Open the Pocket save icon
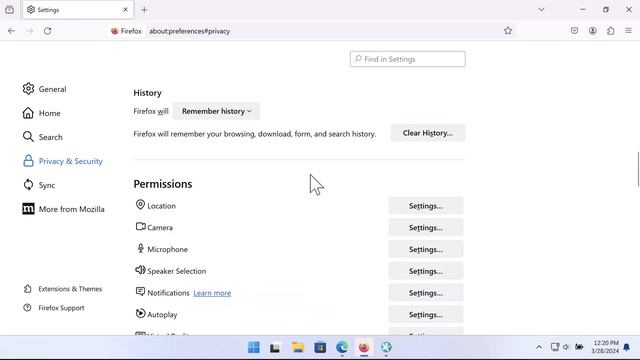 [574, 31]
